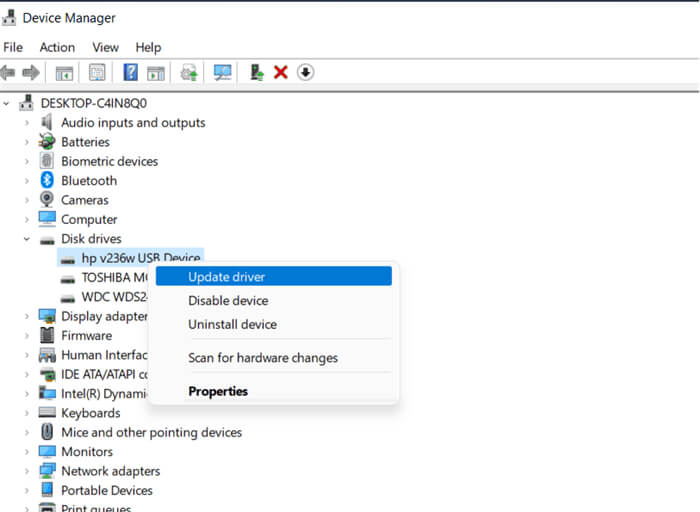Expand the Network adapters chevron

(x=27, y=471)
